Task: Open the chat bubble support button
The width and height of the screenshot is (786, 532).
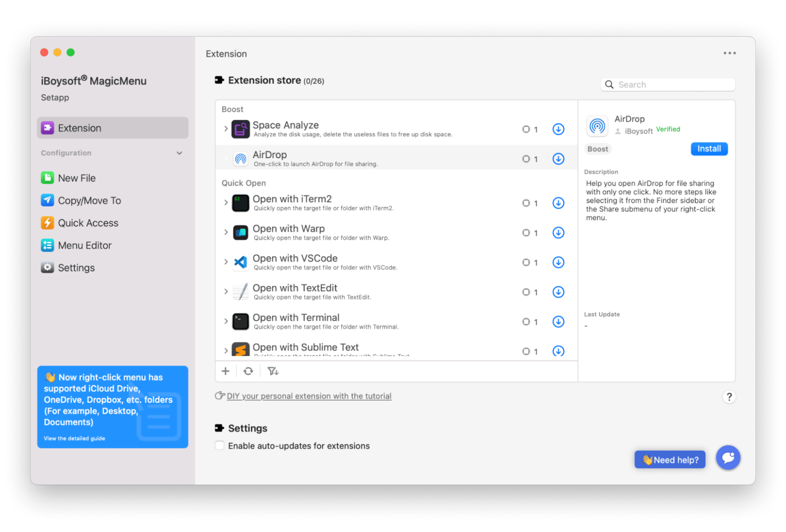Action: point(728,457)
